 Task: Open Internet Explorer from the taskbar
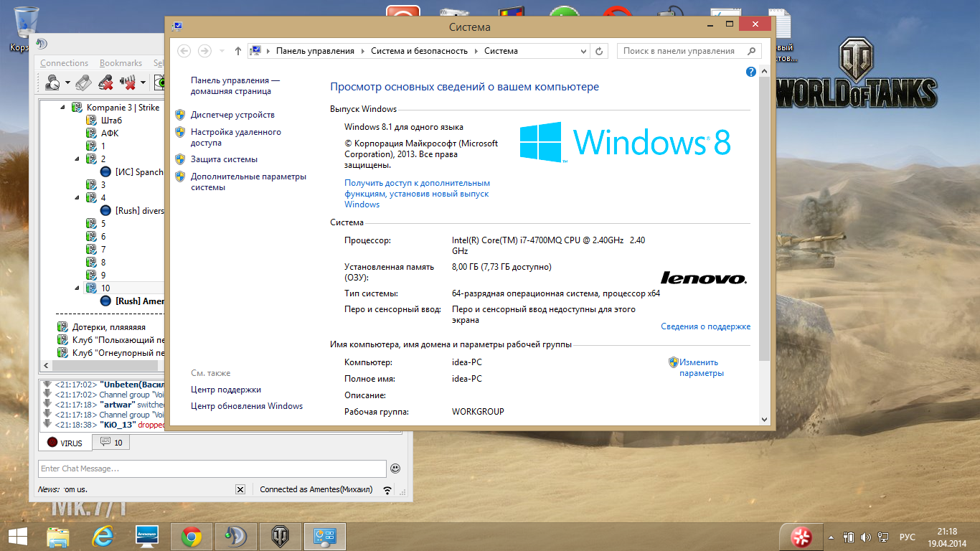tap(103, 536)
